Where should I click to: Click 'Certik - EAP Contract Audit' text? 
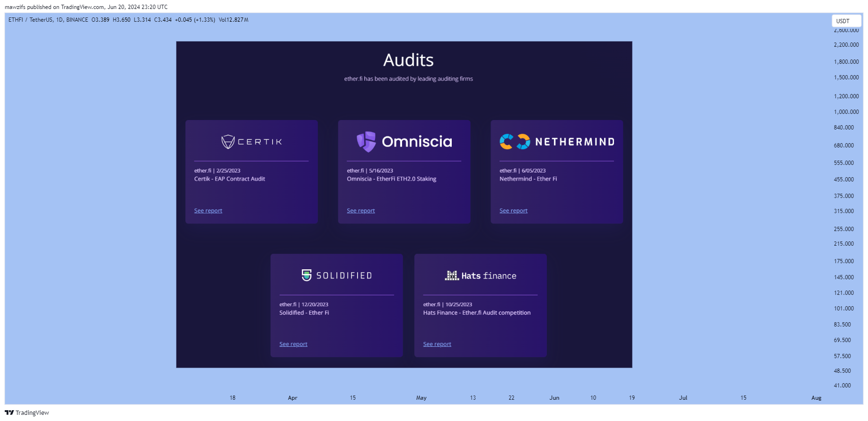[x=229, y=179]
